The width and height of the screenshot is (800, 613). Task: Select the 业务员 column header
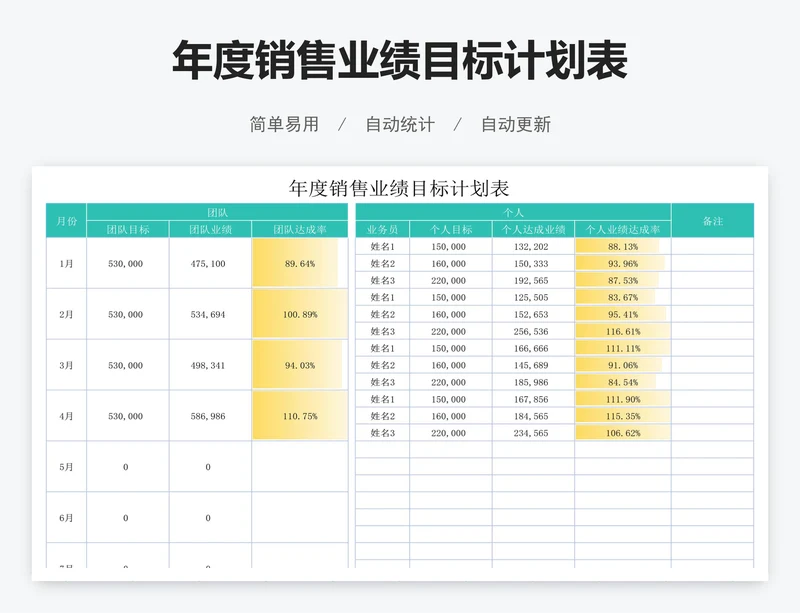pyautogui.click(x=383, y=229)
